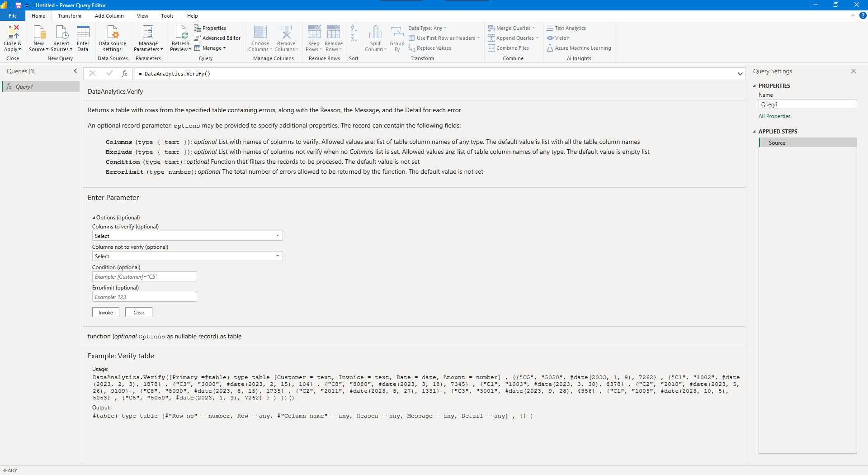Switch to the Transform tab
Image resolution: width=868 pixels, height=475 pixels.
click(70, 16)
